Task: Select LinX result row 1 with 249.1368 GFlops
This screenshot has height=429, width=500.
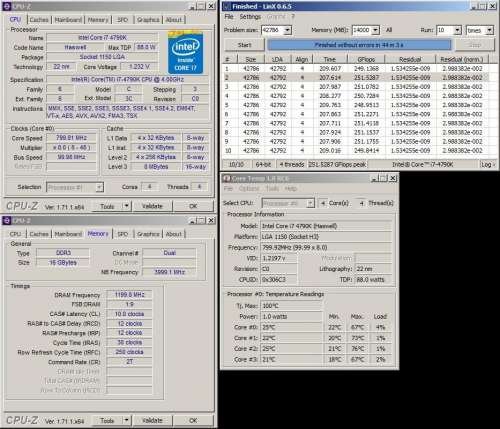Action: click(356, 69)
